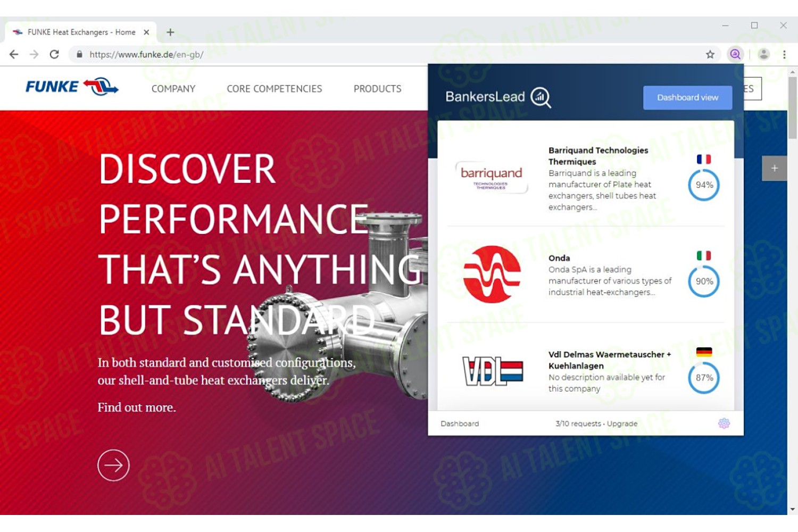Open the CORE COMPETENCIES menu
The height and width of the screenshot is (532, 798).
[275, 89]
